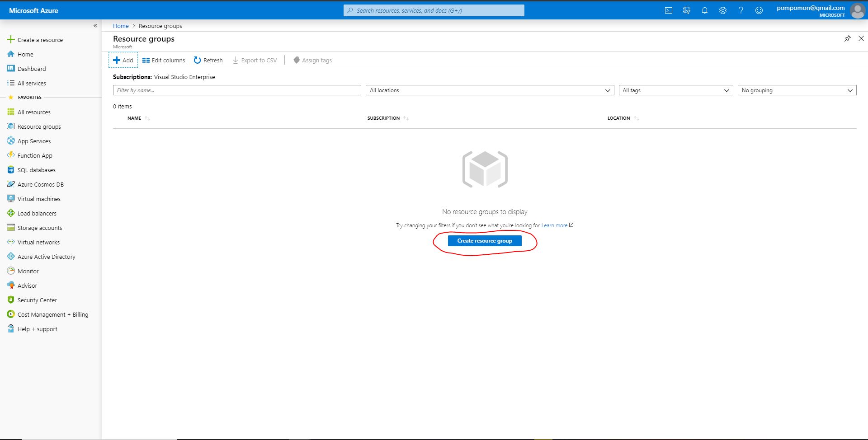Click the Home breadcrumb link
868x440 pixels.
(x=121, y=26)
